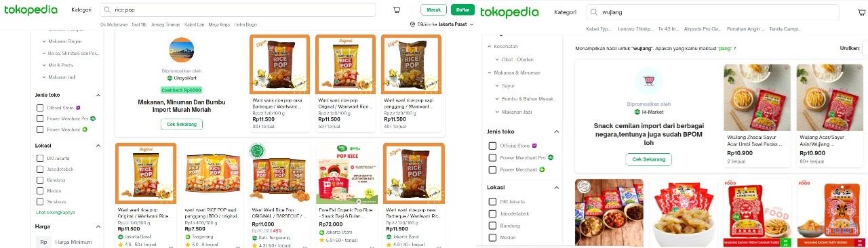Image resolution: width=868 pixels, height=248 pixels.
Task: Click the left Tokopedia logo
Action: [x=32, y=10]
